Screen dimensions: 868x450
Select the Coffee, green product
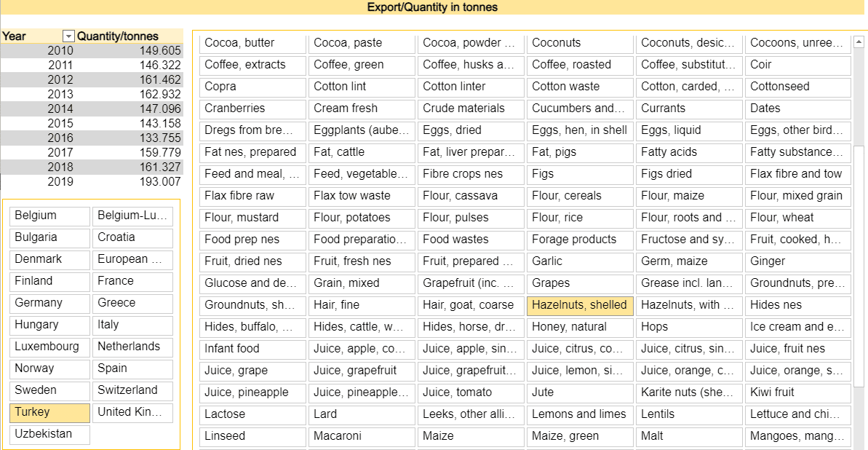point(362,65)
